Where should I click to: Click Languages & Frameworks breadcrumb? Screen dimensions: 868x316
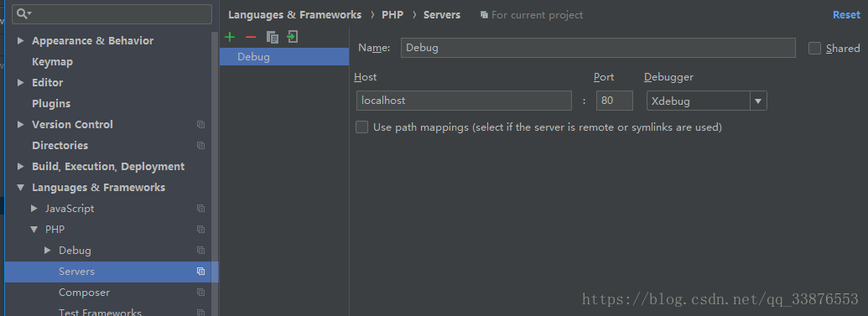pos(294,15)
